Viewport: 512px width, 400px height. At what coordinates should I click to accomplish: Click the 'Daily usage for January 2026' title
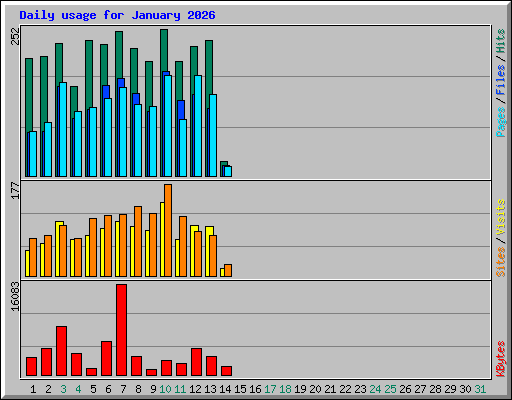(x=117, y=15)
